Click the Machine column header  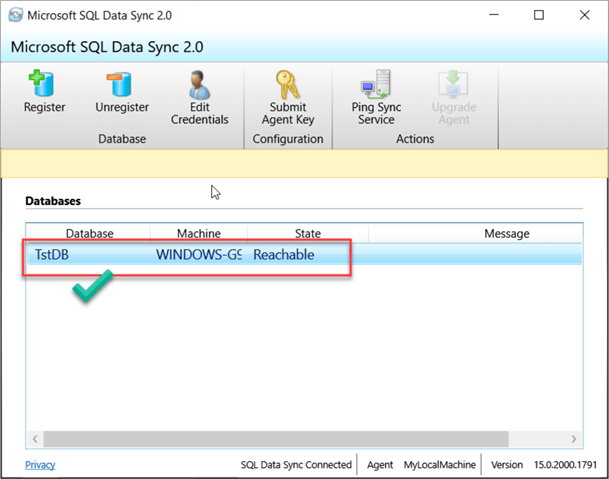point(199,233)
